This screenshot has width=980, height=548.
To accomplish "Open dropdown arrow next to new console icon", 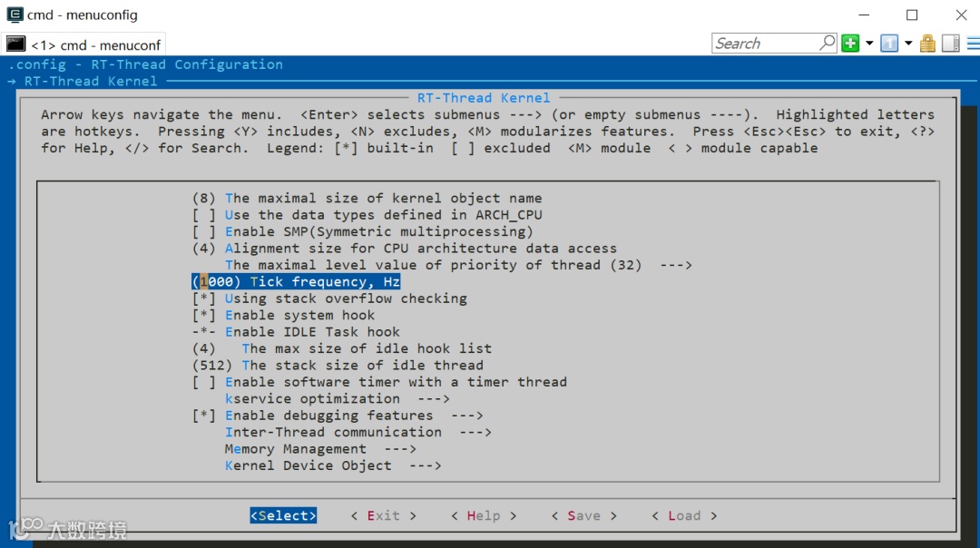I will click(x=869, y=44).
